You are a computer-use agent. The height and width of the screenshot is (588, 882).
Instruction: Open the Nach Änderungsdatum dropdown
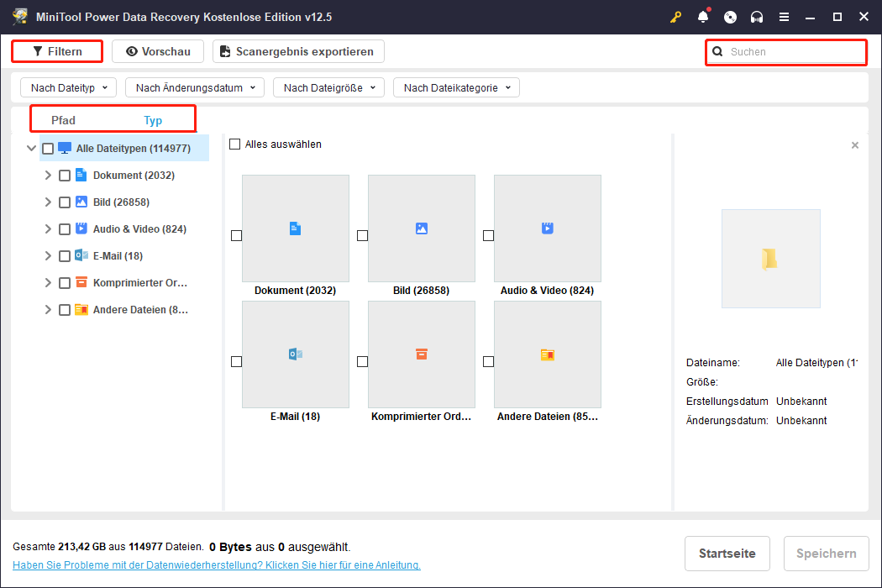coord(195,87)
